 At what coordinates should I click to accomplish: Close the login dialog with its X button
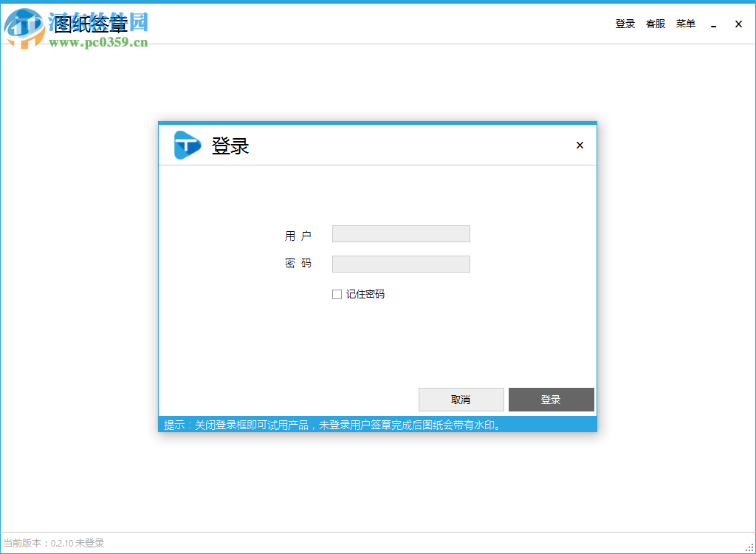click(580, 145)
